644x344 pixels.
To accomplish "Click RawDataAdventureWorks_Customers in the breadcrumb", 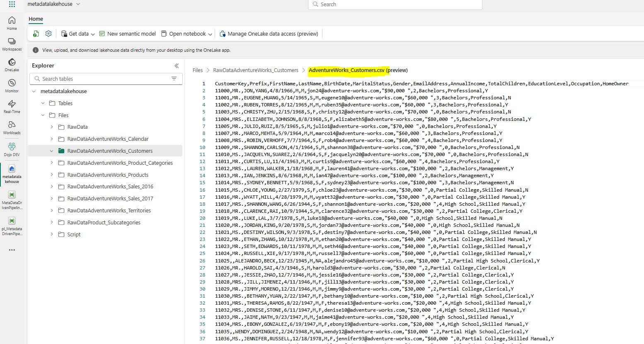I will [x=256, y=70].
